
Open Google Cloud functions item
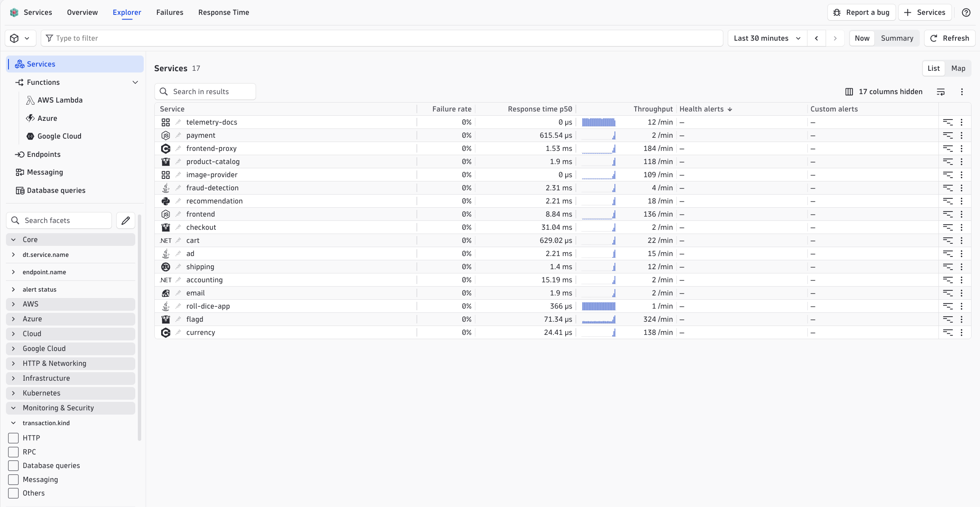[59, 136]
